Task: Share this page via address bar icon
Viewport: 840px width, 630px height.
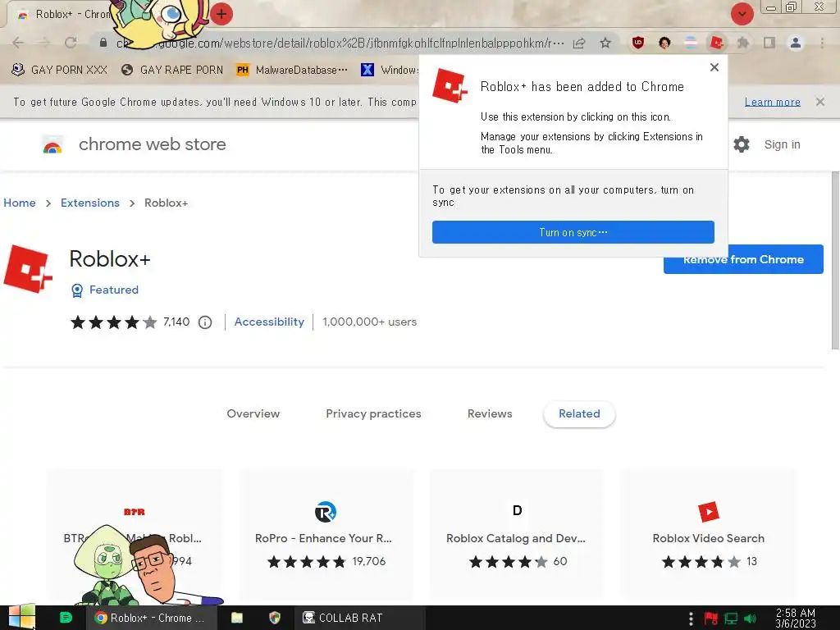Action: click(579, 43)
